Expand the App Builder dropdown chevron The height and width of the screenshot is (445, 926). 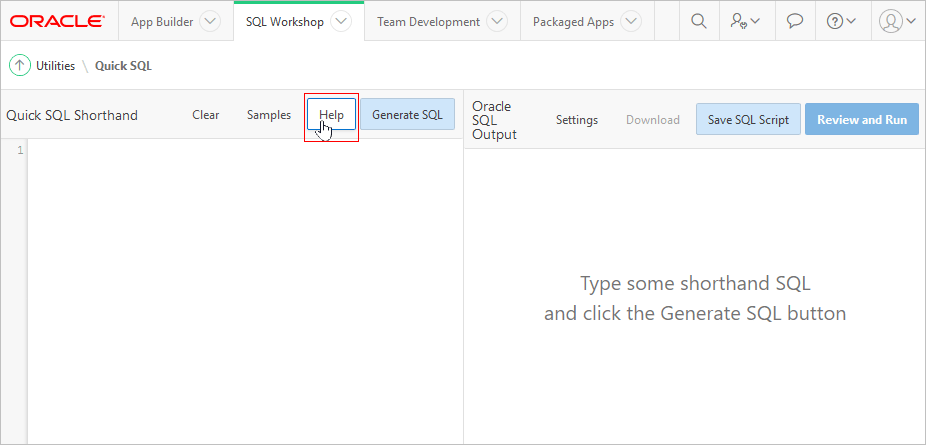pos(210,22)
